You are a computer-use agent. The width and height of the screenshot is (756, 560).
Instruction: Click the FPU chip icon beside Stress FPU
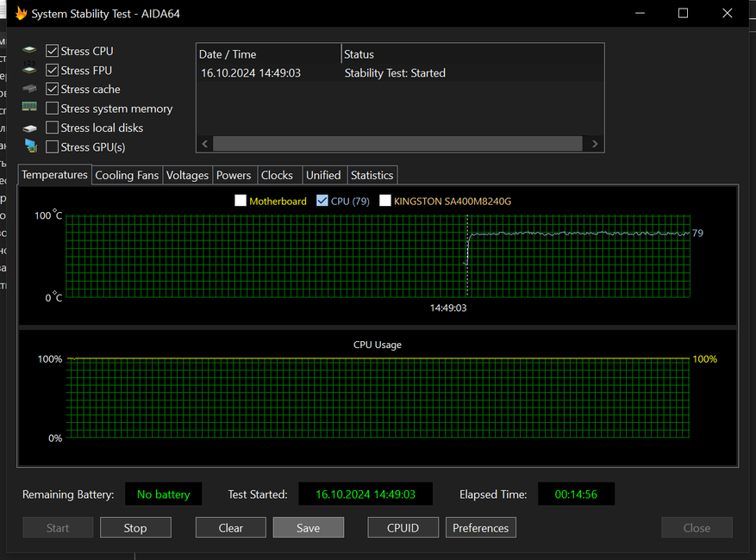(x=30, y=71)
